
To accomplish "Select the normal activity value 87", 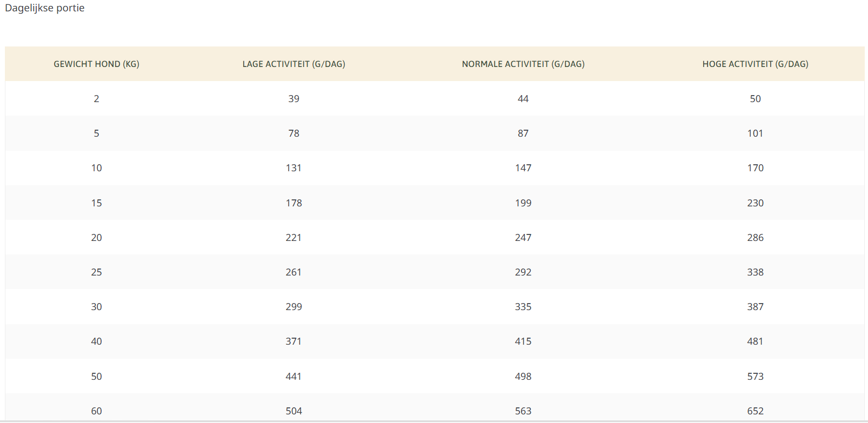I will 523,133.
